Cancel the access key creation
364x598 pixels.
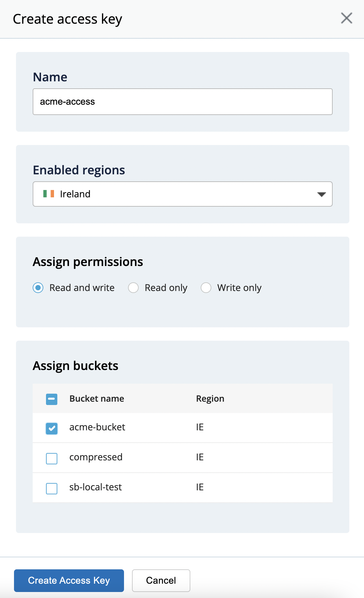pos(161,580)
